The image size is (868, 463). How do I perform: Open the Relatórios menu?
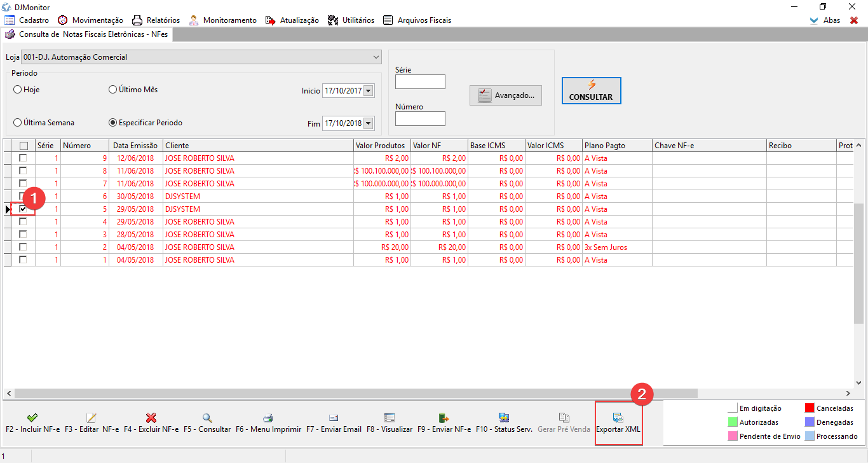156,20
